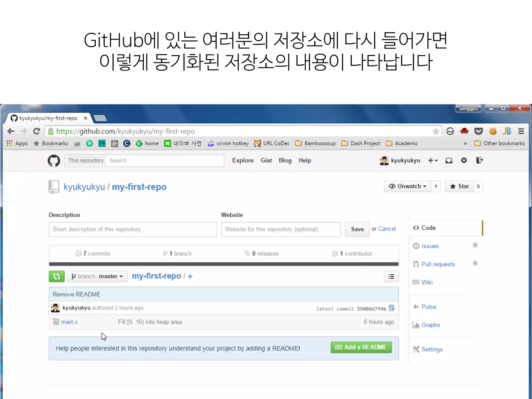Viewport: 532px width, 399px height.
Task: Click the browser forward arrow
Action: (x=24, y=131)
